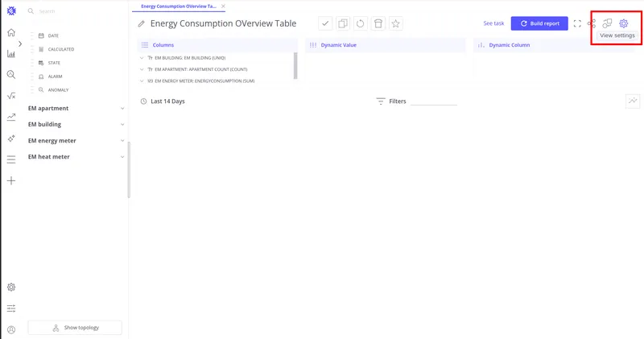Select the CALCULATED item in list
This screenshot has width=644, height=339.
(x=61, y=49)
